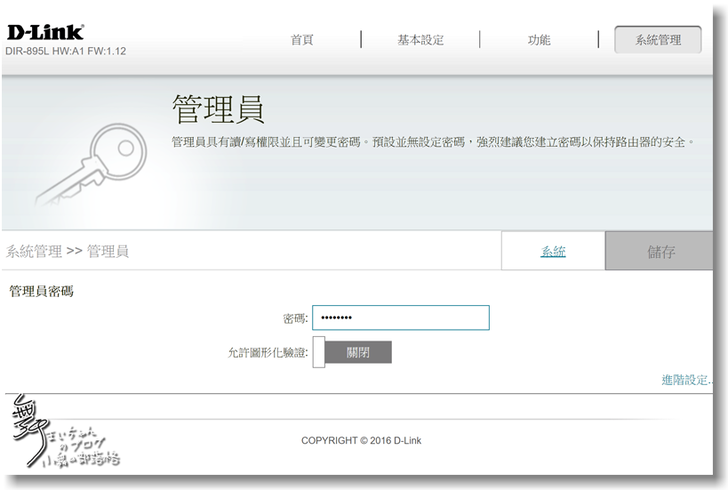Image resolution: width=728 pixels, height=490 pixels.
Task: Open the 功能 menu
Action: (x=539, y=40)
